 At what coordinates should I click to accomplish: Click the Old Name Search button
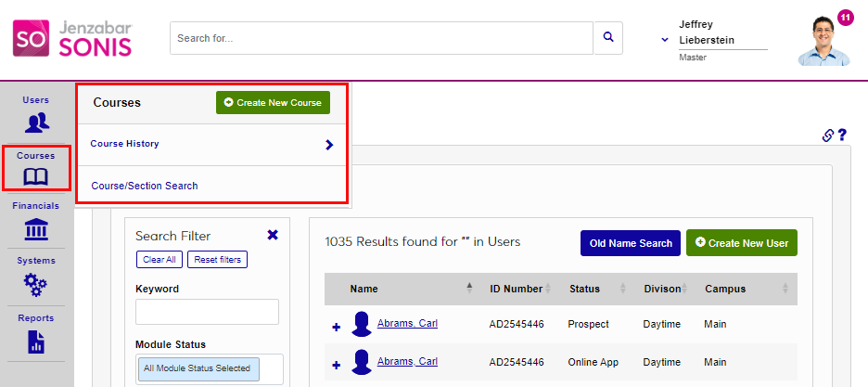tap(631, 243)
